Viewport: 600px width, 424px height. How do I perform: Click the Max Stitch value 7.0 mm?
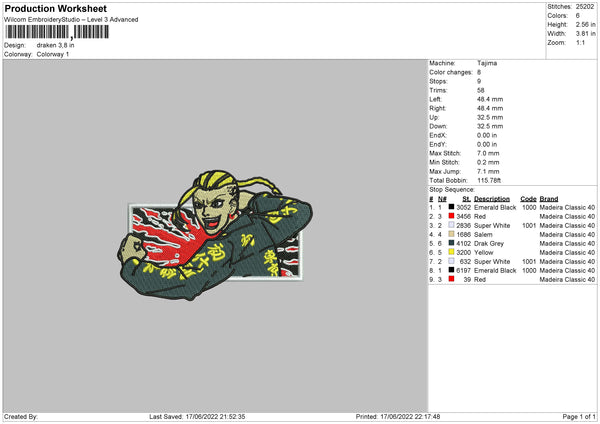488,153
